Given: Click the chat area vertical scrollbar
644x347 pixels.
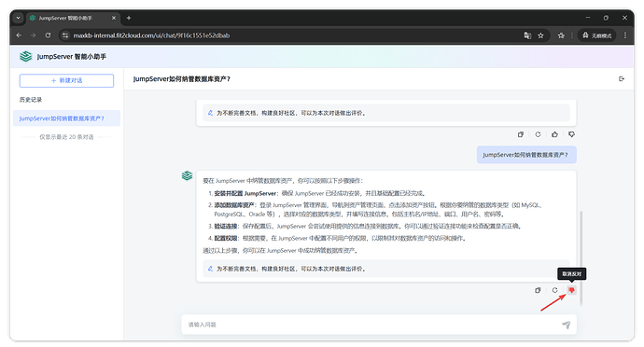Looking at the screenshot, I should 581,258.
